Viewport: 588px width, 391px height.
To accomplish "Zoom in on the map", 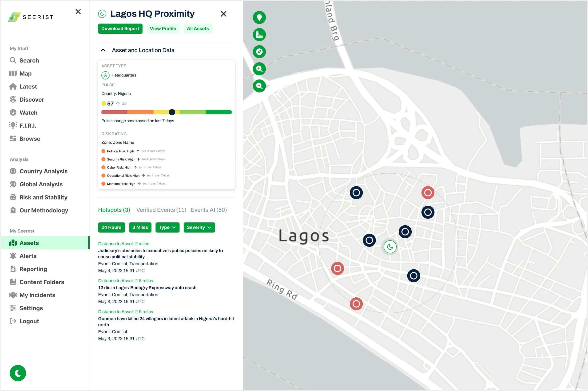I will 259,69.
